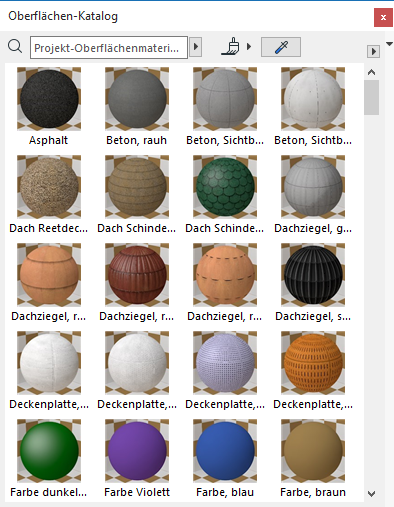
Task: Select the dark red ribbed Dachziegel, r... thumbnail
Action: point(137,275)
